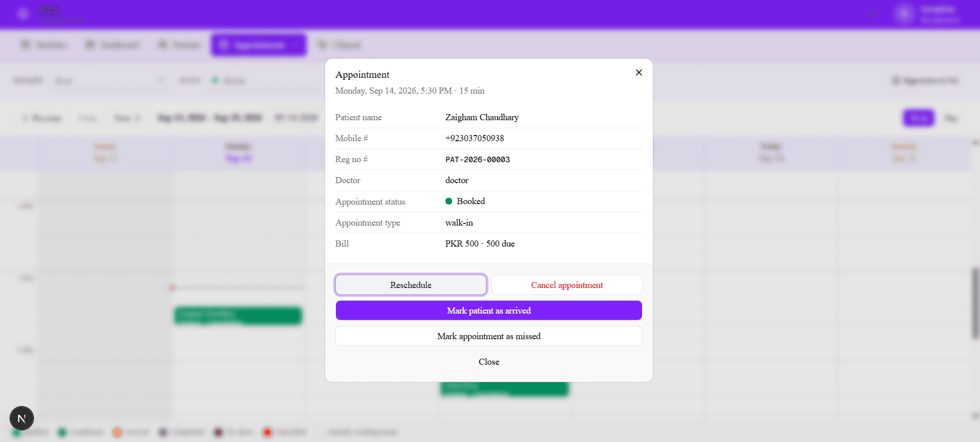980x442 pixels.
Task: Click the mobile number +923037050938
Action: click(475, 138)
